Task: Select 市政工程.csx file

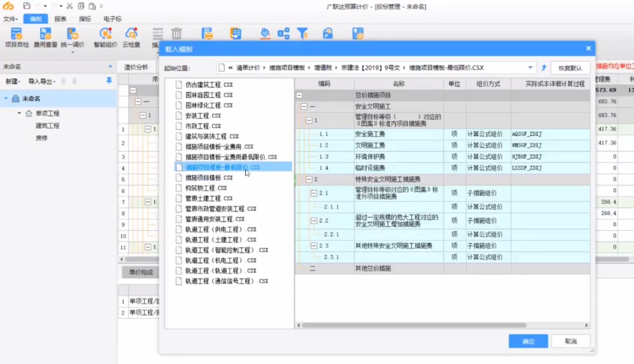Action: pos(203,126)
